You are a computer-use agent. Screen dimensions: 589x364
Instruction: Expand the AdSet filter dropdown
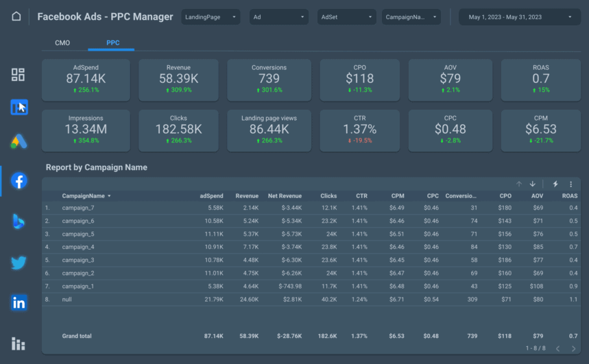click(x=347, y=17)
